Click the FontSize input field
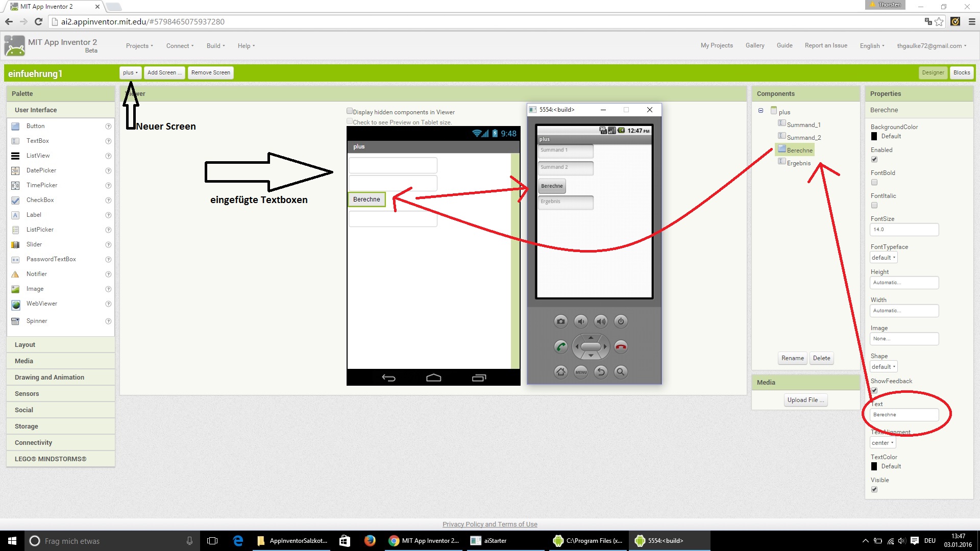This screenshot has width=980, height=551. coord(904,230)
